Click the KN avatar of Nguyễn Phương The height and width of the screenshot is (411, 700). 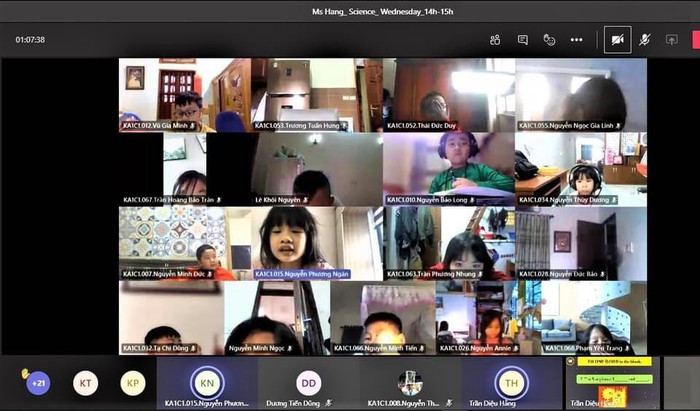pyautogui.click(x=207, y=383)
